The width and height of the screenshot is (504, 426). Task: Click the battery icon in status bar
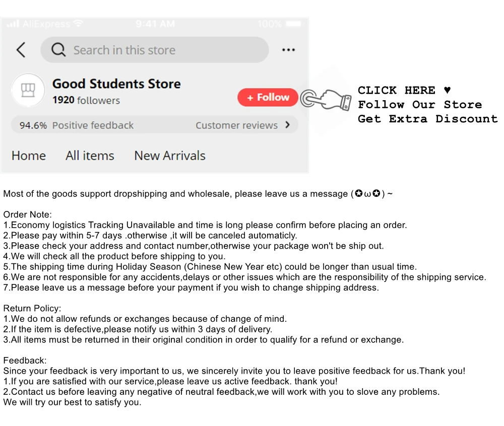293,24
